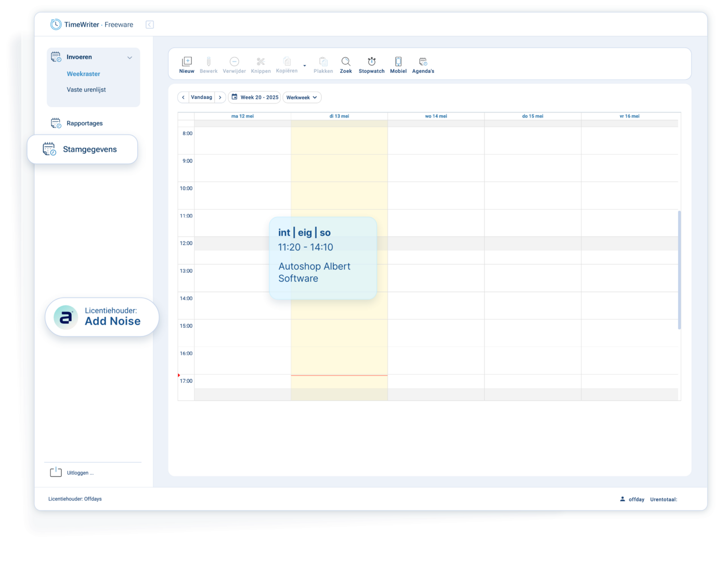Open the Week 20 - 2025 date picker
Image resolution: width=728 pixels, height=564 pixels.
254,97
